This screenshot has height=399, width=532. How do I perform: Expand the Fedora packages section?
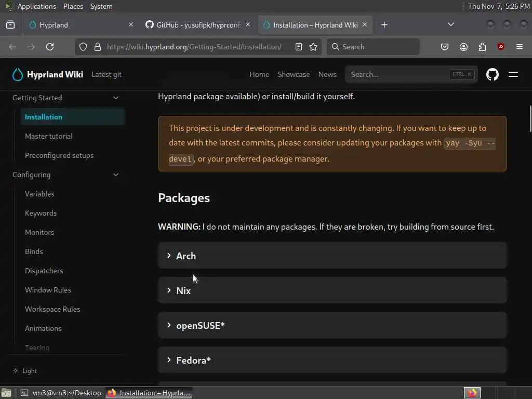click(x=332, y=361)
